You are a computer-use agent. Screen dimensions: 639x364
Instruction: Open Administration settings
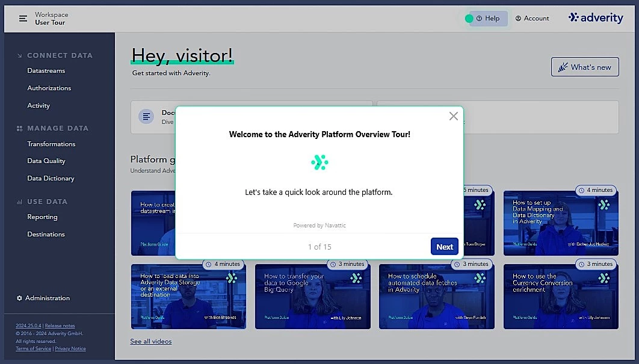point(48,298)
